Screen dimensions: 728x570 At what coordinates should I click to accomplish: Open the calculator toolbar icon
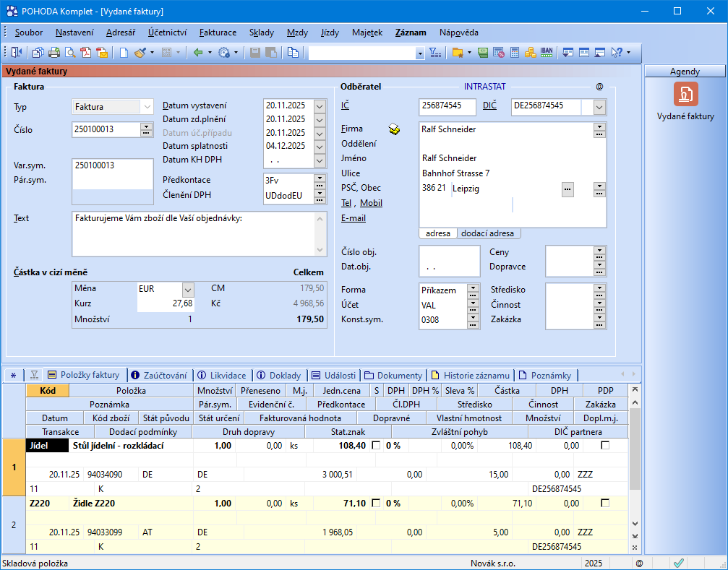[515, 53]
